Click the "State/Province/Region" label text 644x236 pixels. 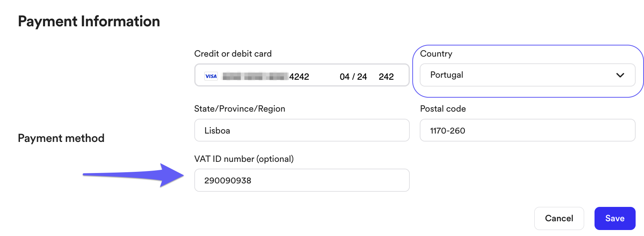click(239, 109)
